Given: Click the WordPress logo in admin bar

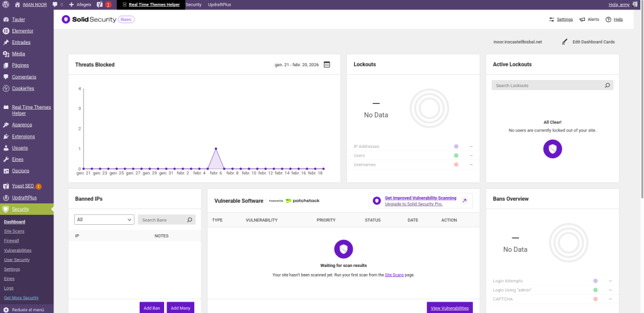Looking at the screenshot, I should [x=5, y=4].
